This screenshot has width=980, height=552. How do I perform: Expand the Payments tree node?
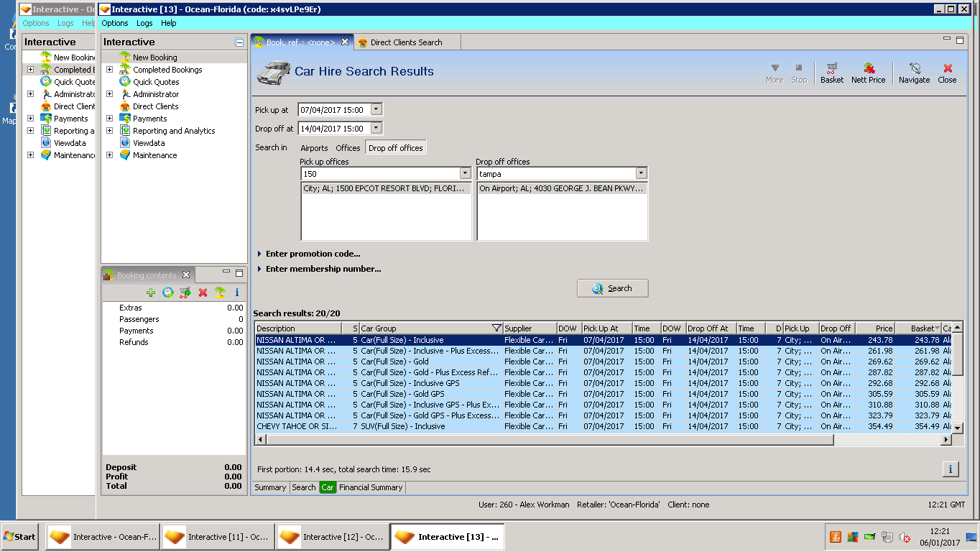[x=109, y=119]
